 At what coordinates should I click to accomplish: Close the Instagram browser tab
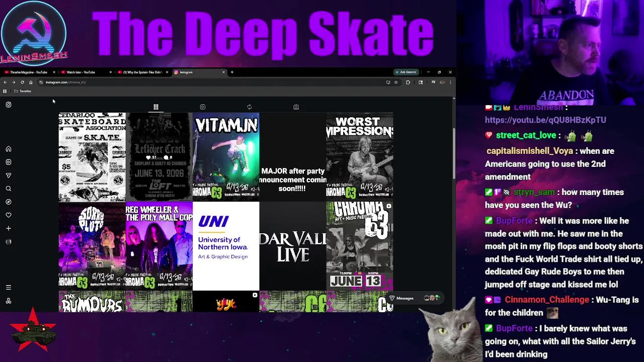[x=223, y=72]
